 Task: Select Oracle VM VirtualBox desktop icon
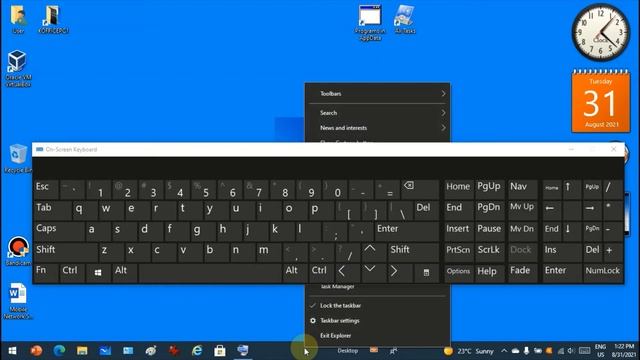click(18, 69)
